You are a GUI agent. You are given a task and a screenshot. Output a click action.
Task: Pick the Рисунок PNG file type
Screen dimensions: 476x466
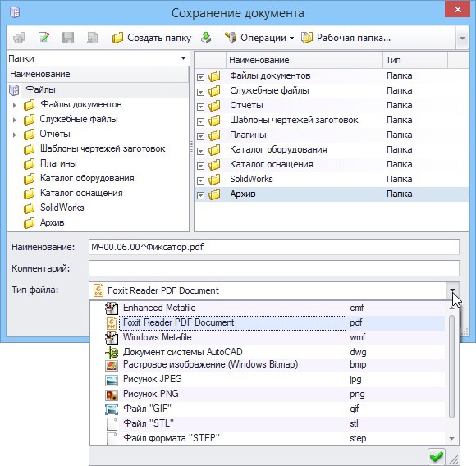268,394
